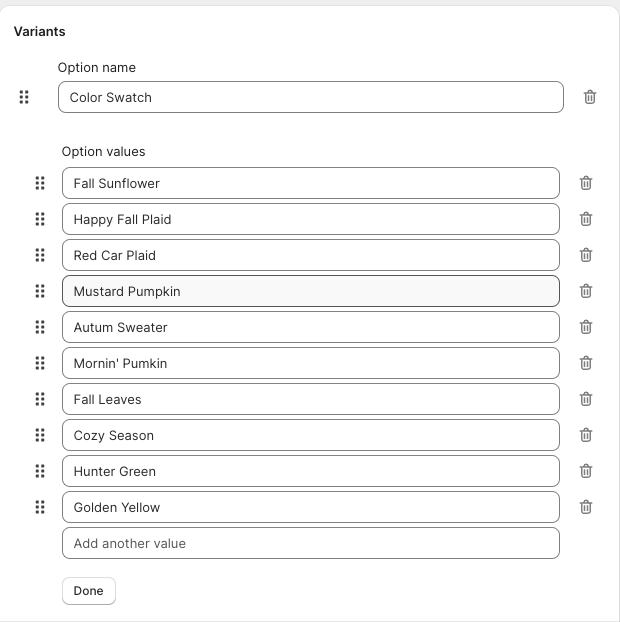This screenshot has width=620, height=622.
Task: Click into the Fall Leaves field
Action: 310,399
